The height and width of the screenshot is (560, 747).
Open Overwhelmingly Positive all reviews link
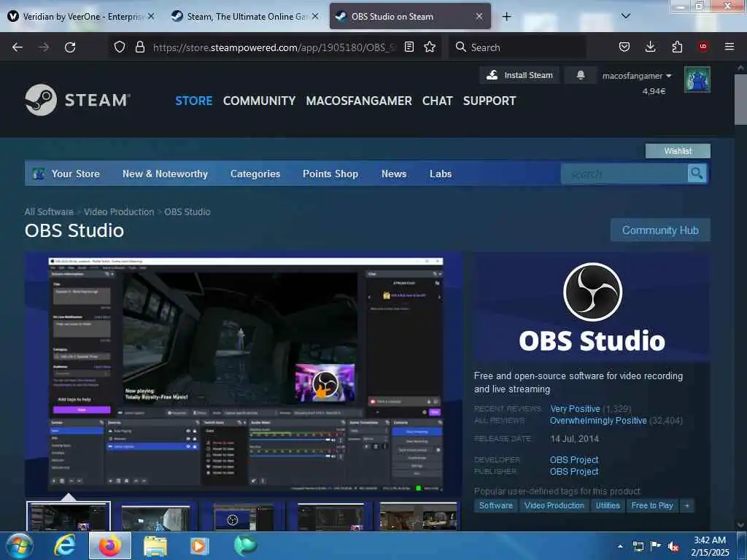(598, 421)
